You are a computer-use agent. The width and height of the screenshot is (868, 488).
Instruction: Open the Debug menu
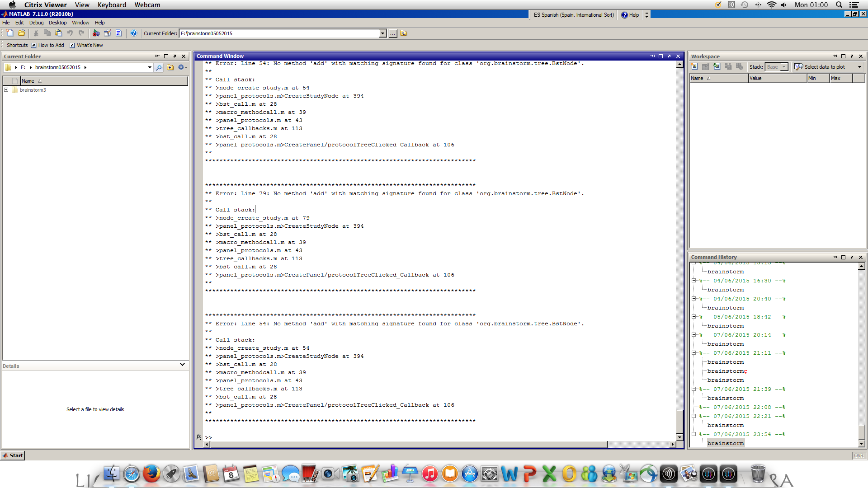point(36,23)
